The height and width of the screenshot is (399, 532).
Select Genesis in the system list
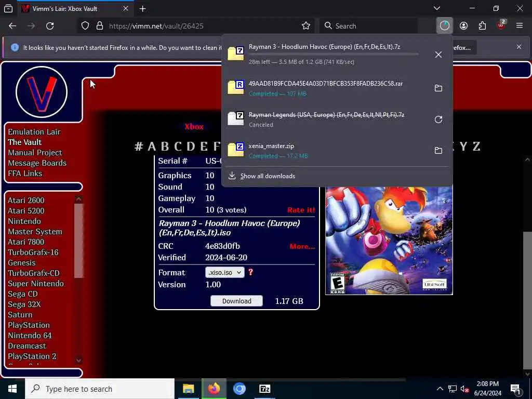(22, 262)
